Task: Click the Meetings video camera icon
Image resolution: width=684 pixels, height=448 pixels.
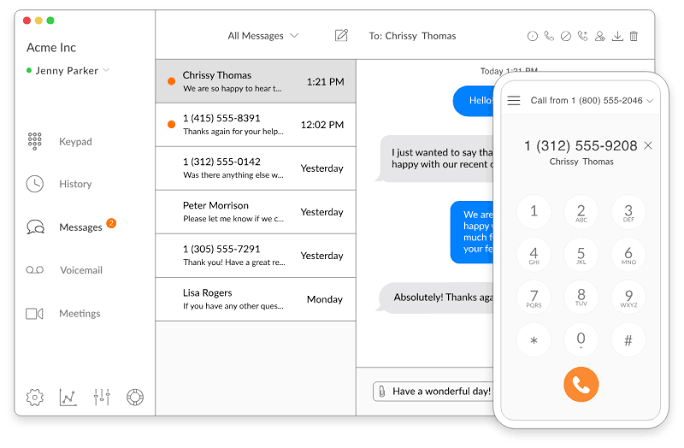Action: 34,313
